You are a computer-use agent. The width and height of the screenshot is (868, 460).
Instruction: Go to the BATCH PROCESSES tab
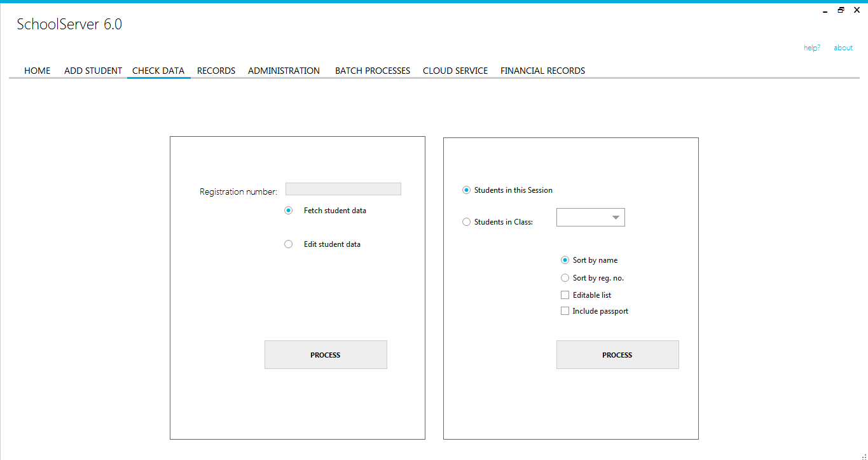click(x=372, y=70)
